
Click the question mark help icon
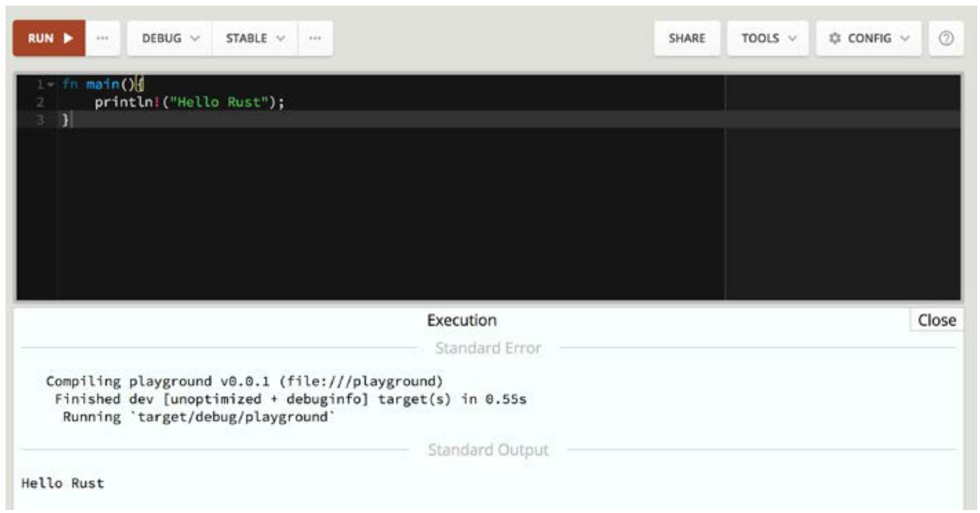pyautogui.click(x=946, y=39)
